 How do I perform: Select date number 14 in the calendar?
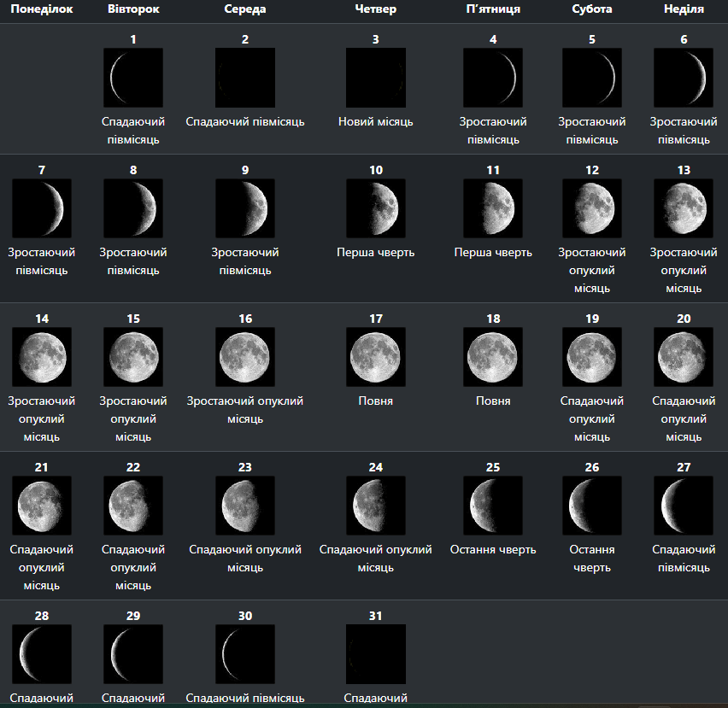coord(42,319)
